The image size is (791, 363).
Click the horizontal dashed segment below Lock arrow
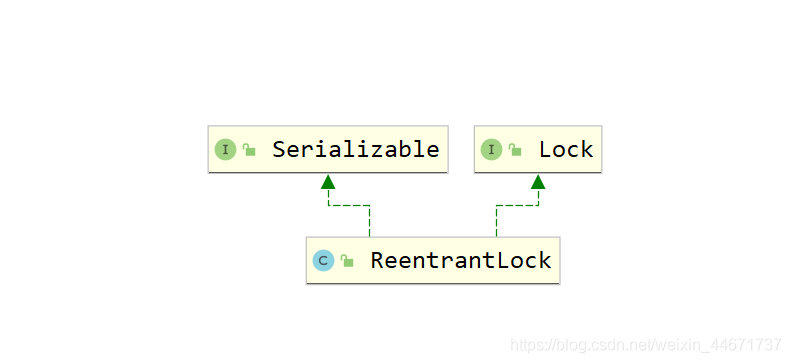[x=518, y=205]
